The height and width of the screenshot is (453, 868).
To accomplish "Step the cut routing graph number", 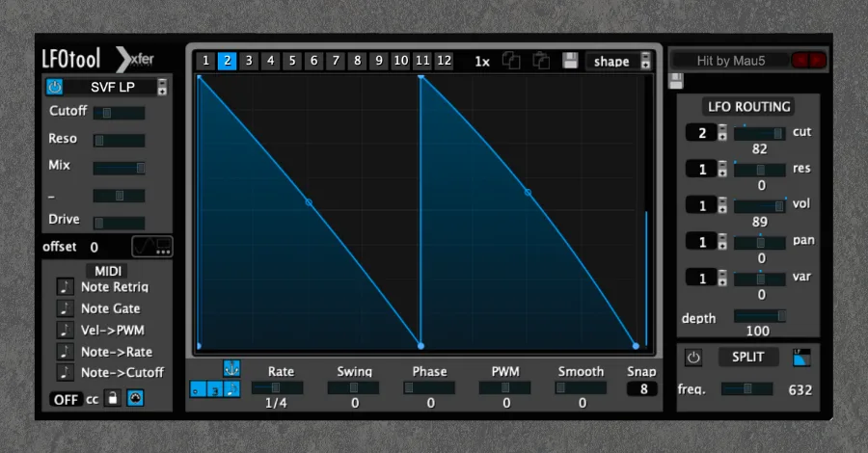I will (722, 133).
